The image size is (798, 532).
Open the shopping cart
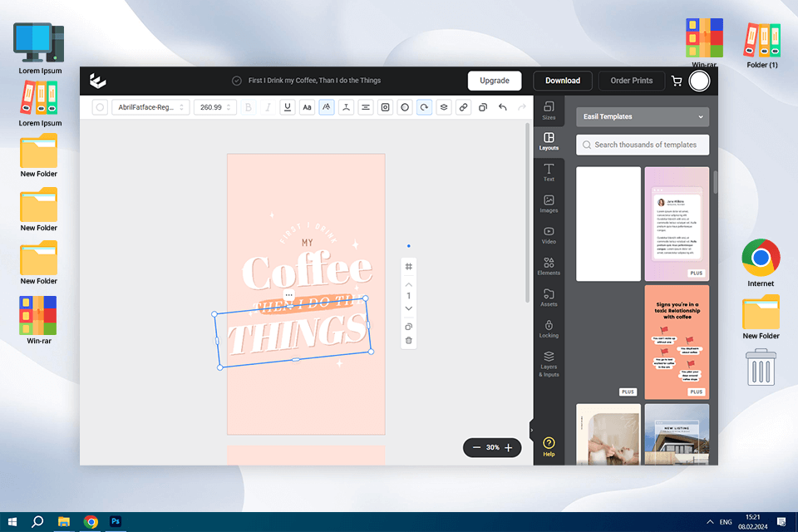tap(677, 81)
